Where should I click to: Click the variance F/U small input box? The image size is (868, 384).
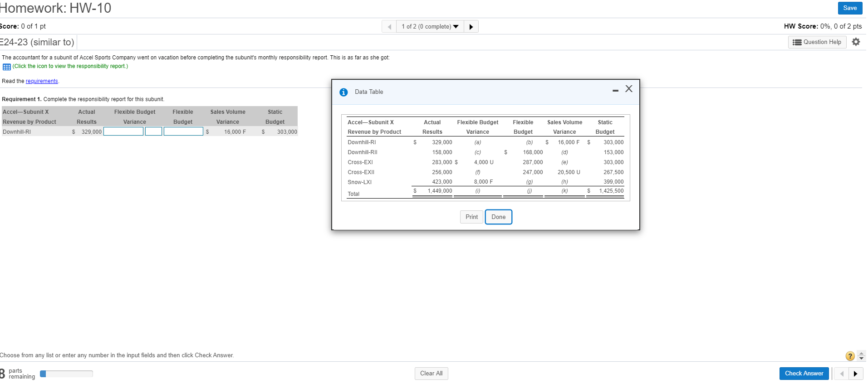point(153,131)
